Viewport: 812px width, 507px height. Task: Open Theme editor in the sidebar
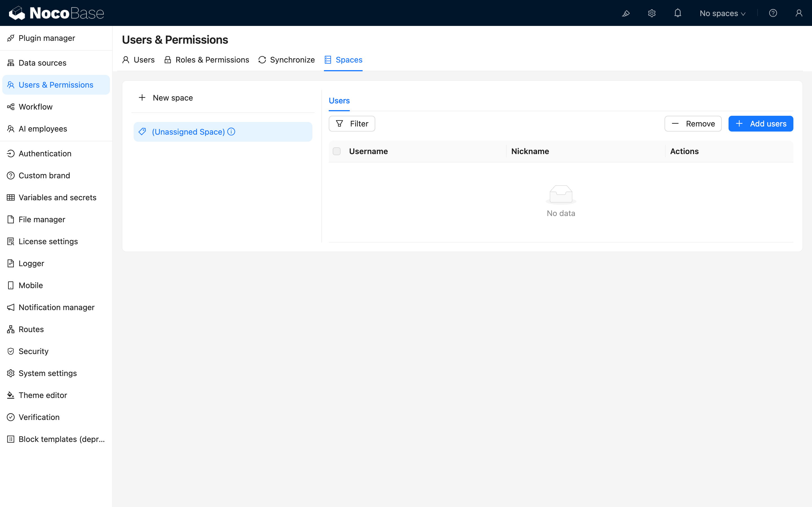43,395
